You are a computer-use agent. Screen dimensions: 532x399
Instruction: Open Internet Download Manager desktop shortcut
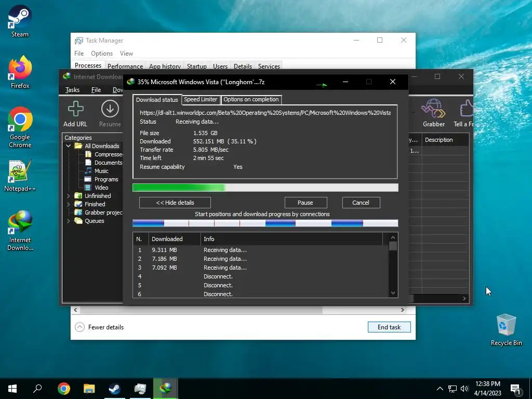click(20, 231)
